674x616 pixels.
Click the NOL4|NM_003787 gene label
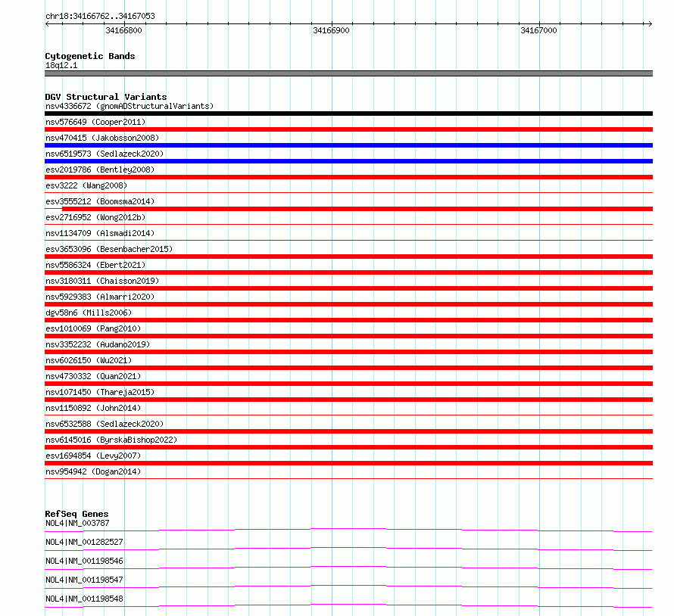[77, 523]
